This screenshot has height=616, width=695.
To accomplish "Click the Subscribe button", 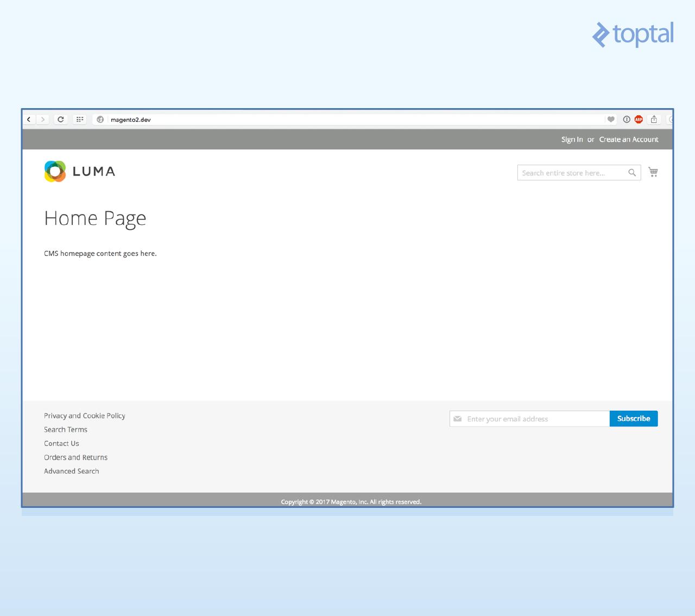I will [633, 418].
